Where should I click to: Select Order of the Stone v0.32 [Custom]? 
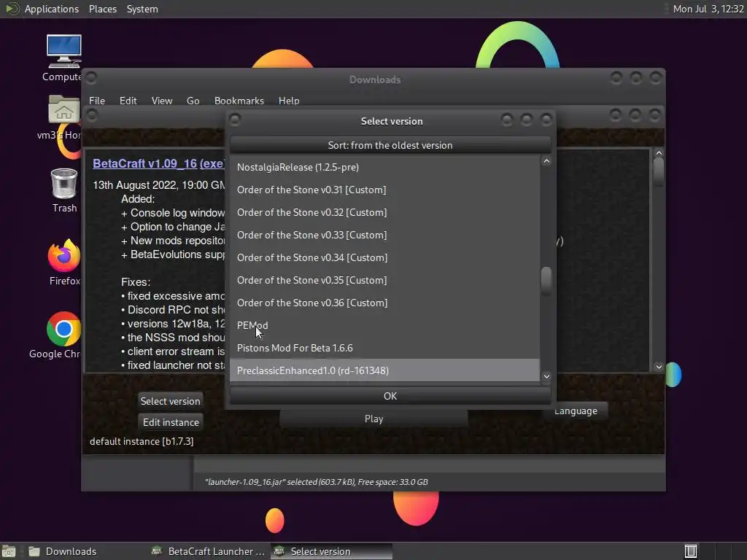(384, 212)
